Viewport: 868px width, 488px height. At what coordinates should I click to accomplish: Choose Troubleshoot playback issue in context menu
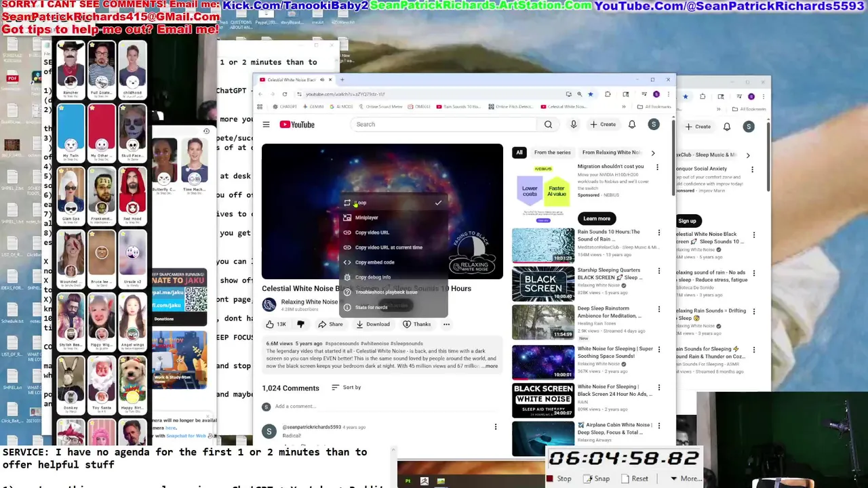pos(393,292)
